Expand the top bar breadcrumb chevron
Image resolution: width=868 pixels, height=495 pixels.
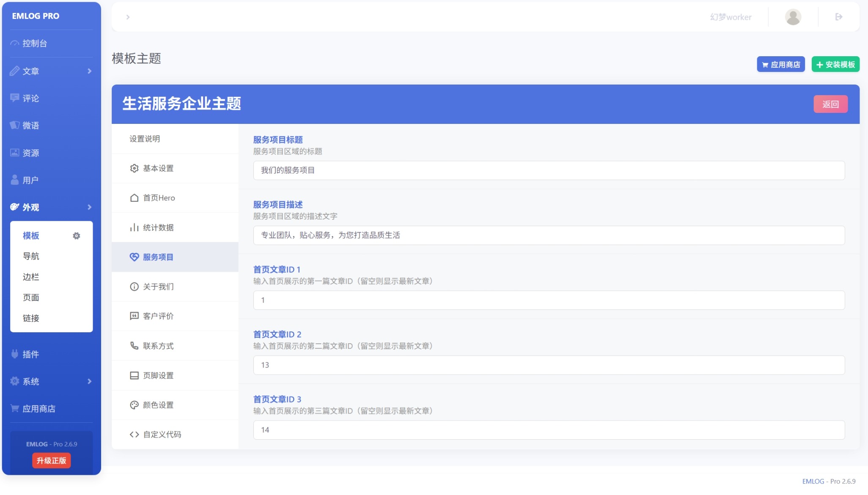tap(128, 17)
